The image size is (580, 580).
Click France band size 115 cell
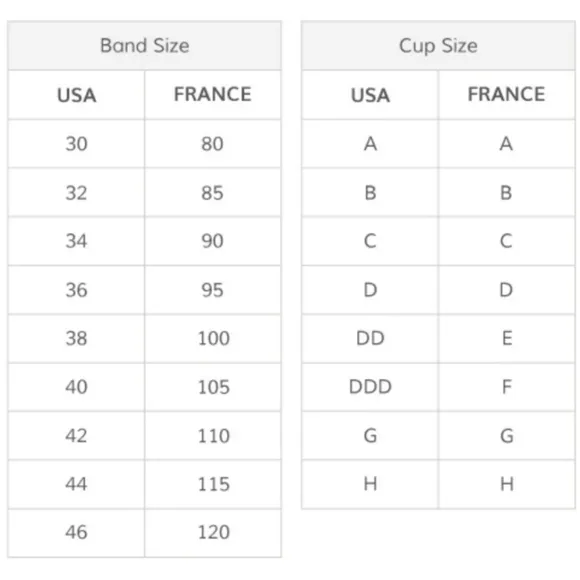(x=213, y=484)
